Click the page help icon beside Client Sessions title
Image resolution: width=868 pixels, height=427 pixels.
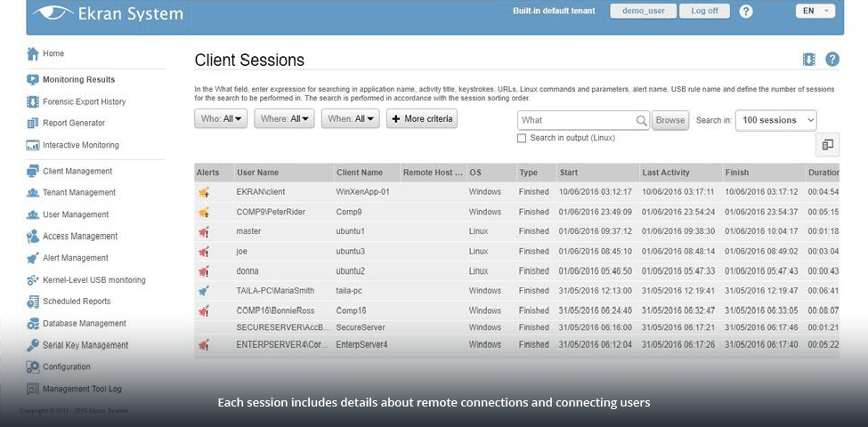coord(832,60)
